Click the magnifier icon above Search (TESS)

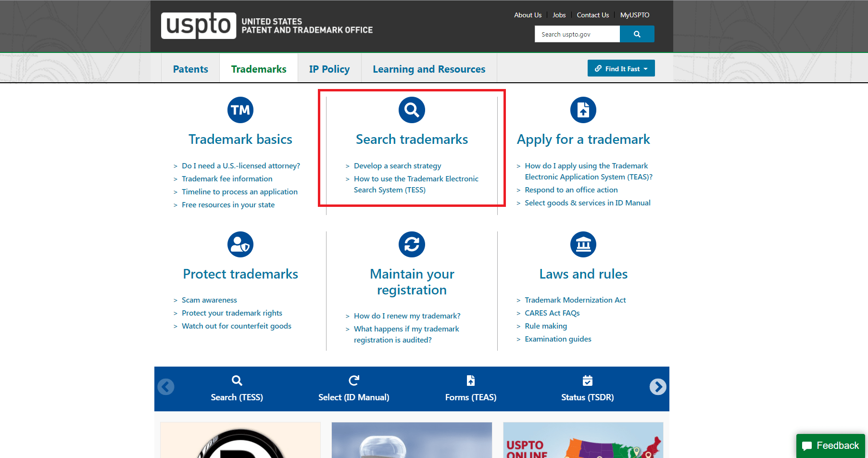(237, 381)
